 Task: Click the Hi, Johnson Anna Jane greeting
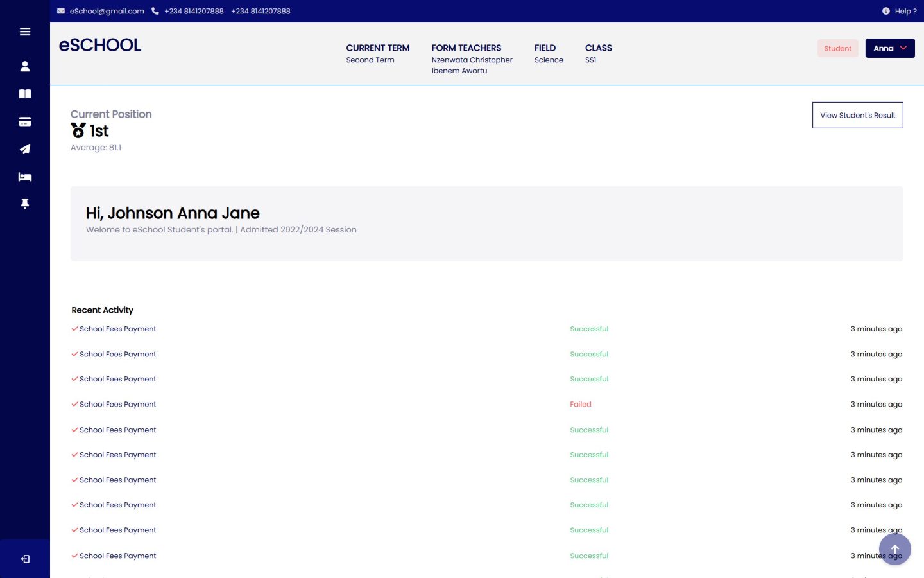click(x=173, y=213)
